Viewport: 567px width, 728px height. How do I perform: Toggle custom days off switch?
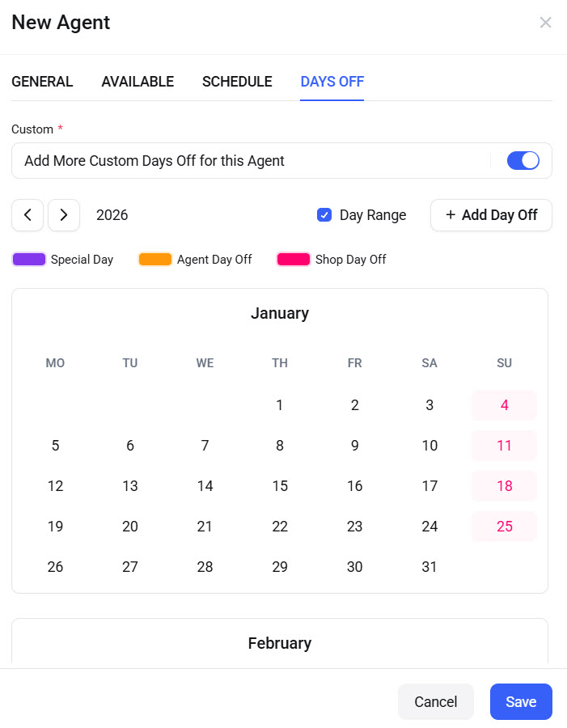pos(523,161)
